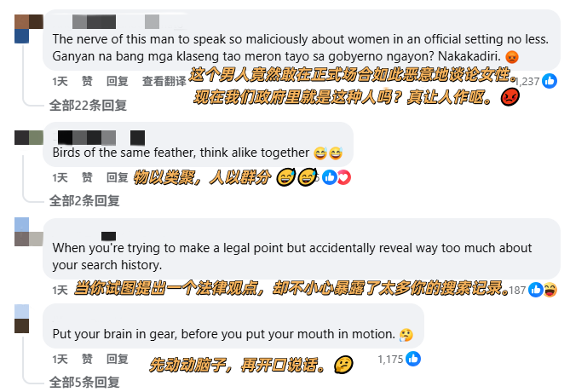Like the first comment via 赞
The height and width of the screenshot is (392, 570).
(87, 81)
